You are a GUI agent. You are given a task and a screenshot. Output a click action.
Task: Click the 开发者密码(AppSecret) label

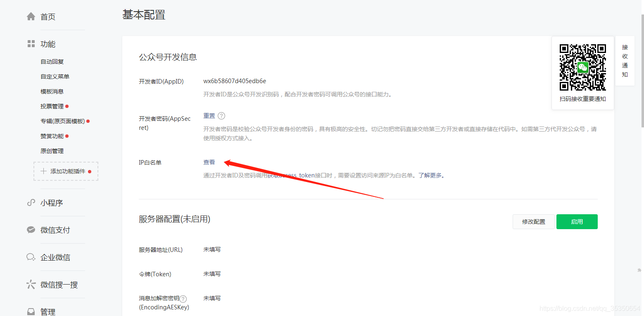click(165, 123)
